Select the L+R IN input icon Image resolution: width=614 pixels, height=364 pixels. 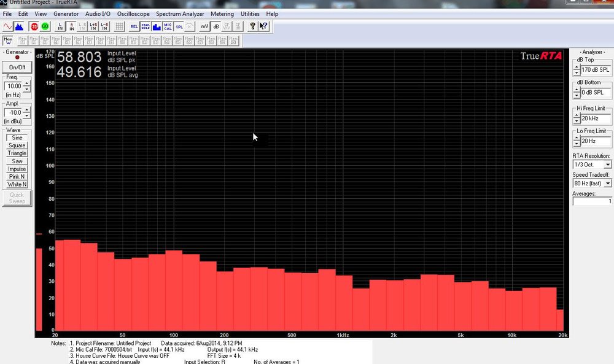pos(93,26)
